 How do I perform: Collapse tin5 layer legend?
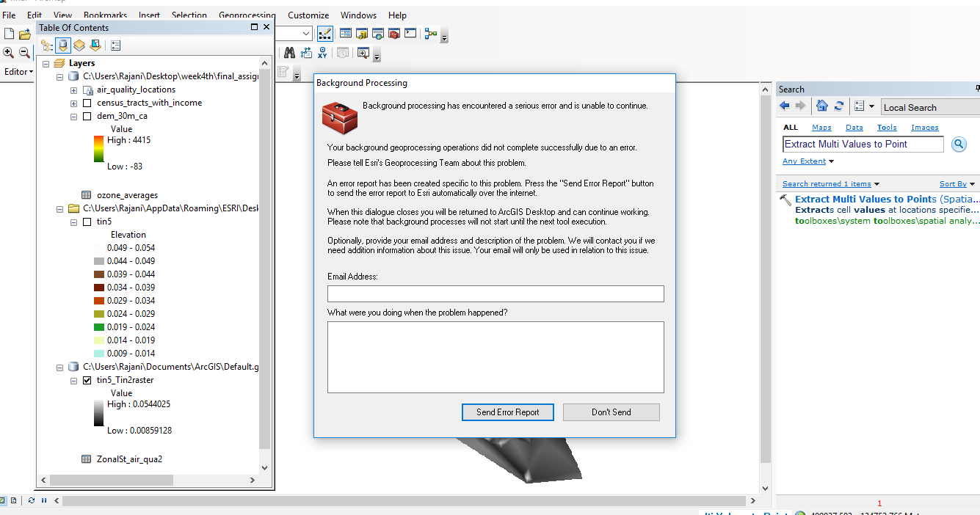pyautogui.click(x=74, y=222)
